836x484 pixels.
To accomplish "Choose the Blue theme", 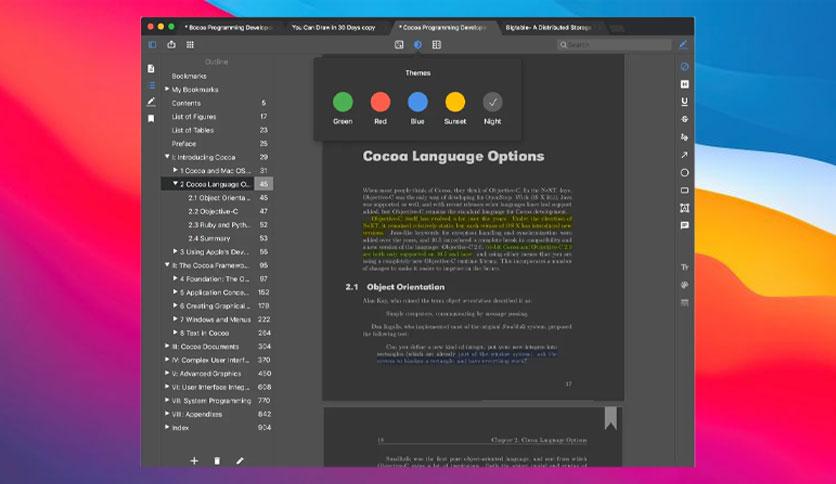I will [417, 102].
